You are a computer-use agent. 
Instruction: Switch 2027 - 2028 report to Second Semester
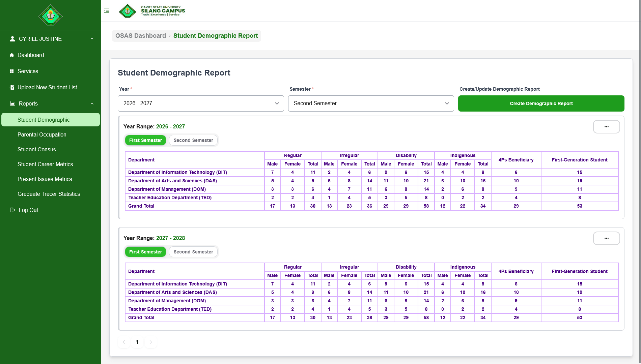click(193, 252)
